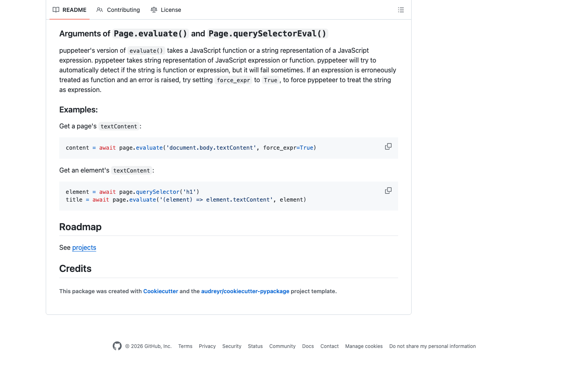Switch to the License tab
This screenshot has height=368, width=588.
click(171, 9)
